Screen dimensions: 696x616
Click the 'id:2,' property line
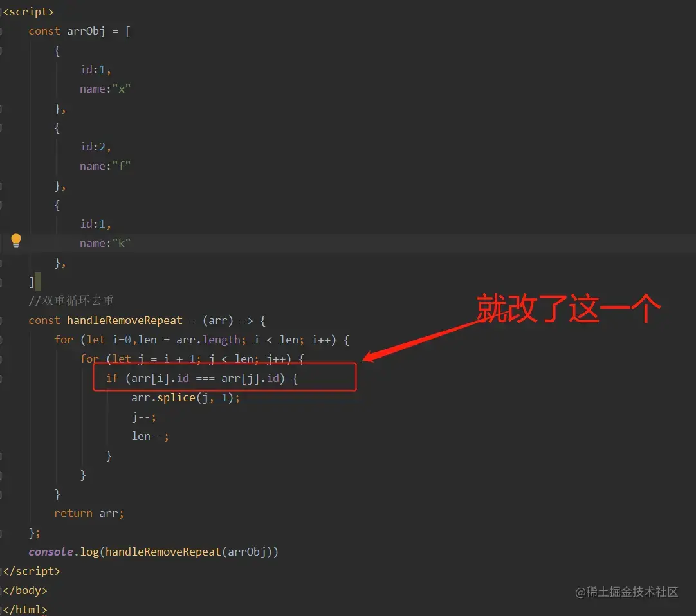pyautogui.click(x=95, y=147)
